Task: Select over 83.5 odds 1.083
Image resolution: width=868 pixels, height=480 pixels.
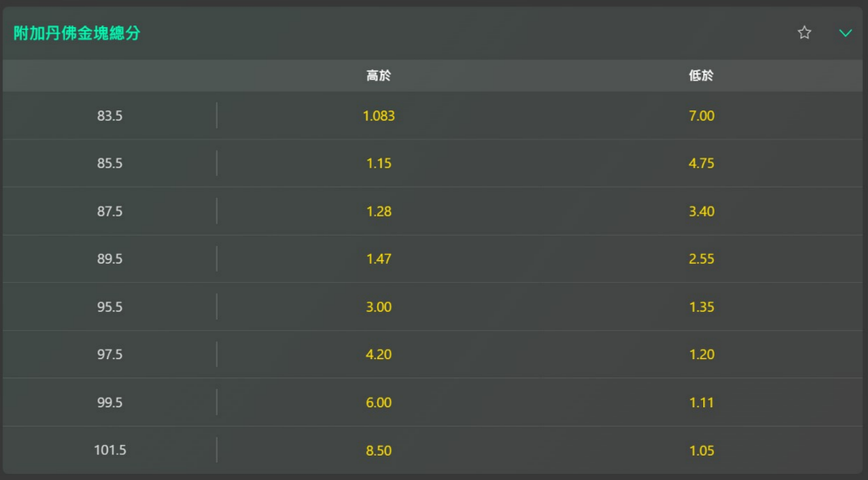Action: pos(379,116)
